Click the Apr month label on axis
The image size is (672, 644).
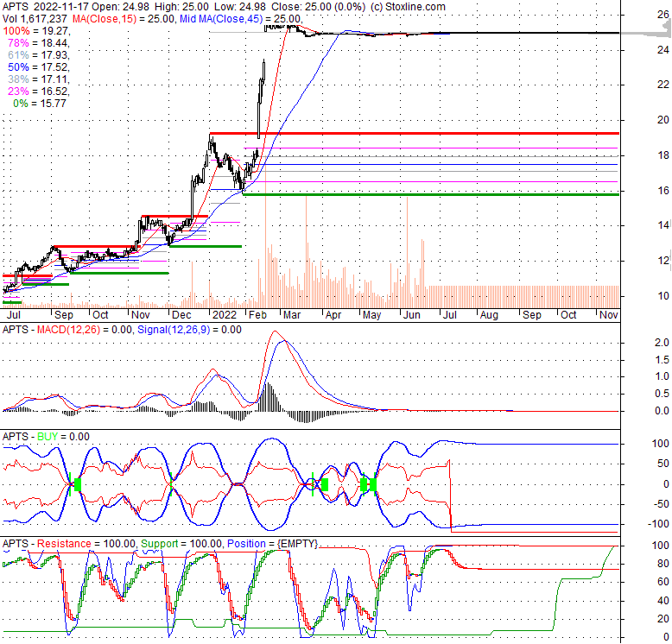(x=333, y=315)
